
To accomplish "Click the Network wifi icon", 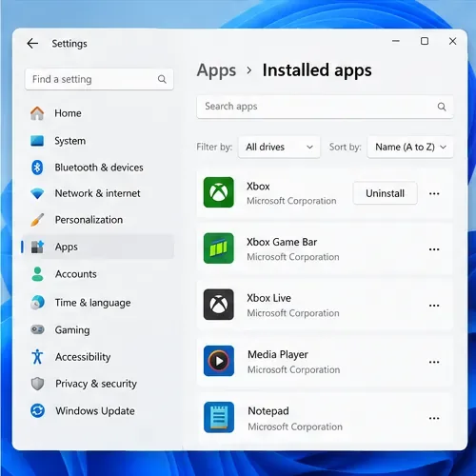I will [37, 193].
